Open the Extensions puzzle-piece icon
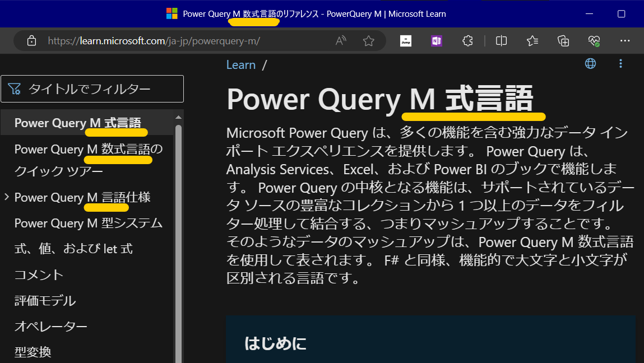Screen dimensions: 644x363 (x=467, y=40)
